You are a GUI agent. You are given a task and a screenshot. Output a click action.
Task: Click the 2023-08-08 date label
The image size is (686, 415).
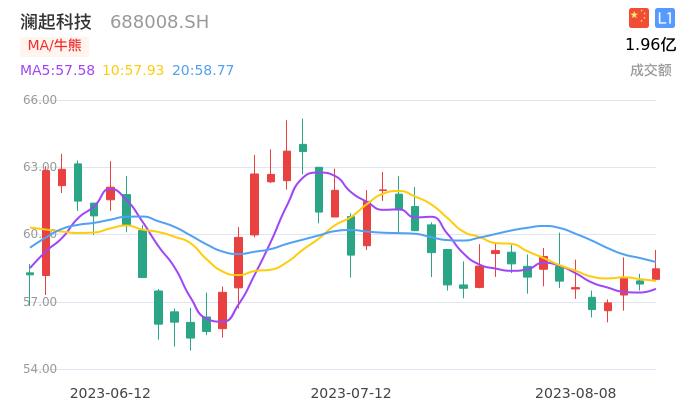(x=575, y=393)
